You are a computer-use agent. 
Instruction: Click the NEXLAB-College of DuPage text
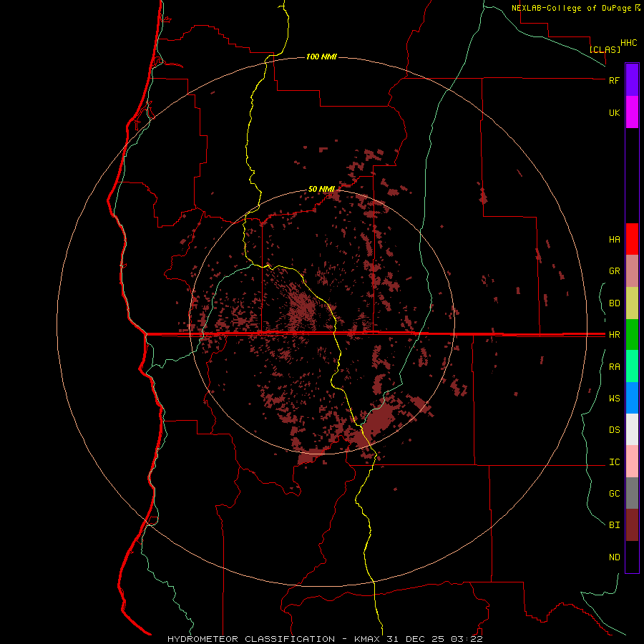coord(571,8)
